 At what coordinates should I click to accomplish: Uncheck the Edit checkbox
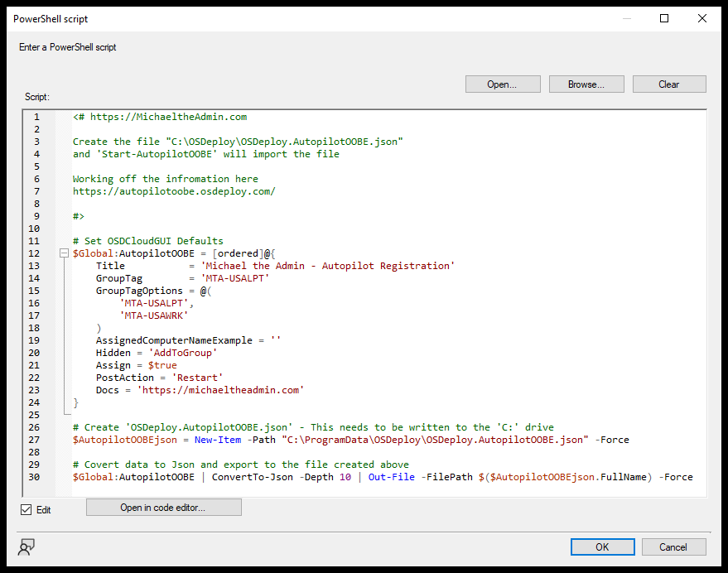point(26,509)
